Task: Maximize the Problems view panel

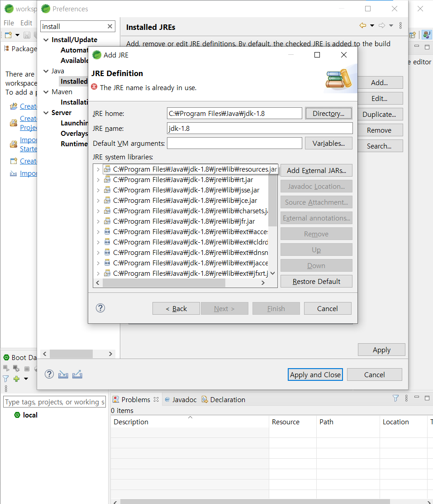Action: [427, 398]
